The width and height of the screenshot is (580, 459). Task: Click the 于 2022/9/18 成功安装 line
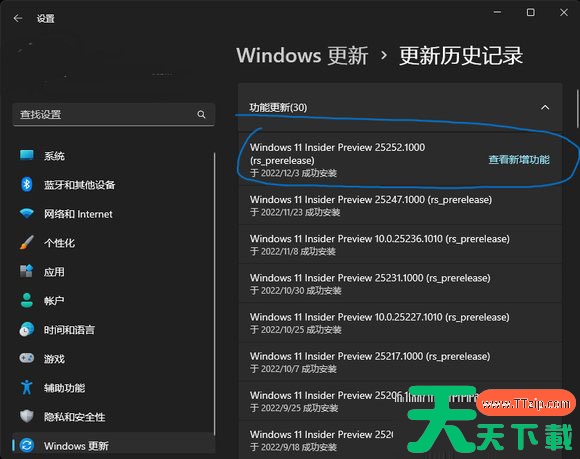(x=293, y=447)
